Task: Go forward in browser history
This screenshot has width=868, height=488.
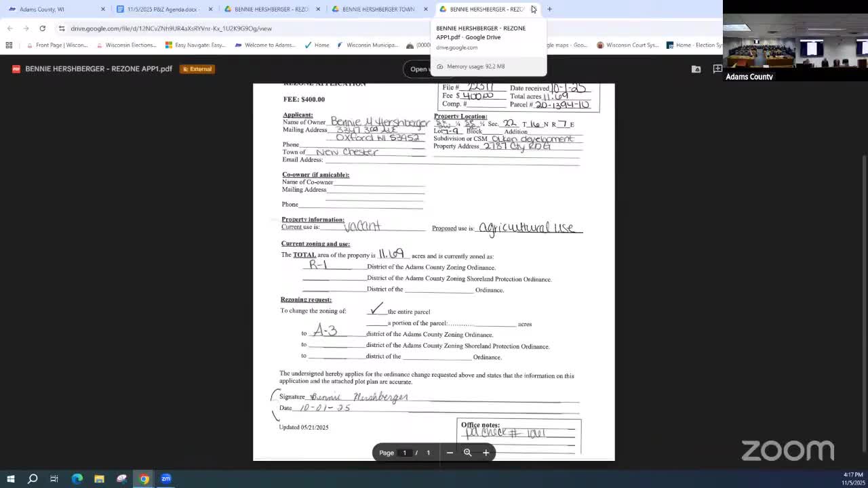Action: point(26,28)
